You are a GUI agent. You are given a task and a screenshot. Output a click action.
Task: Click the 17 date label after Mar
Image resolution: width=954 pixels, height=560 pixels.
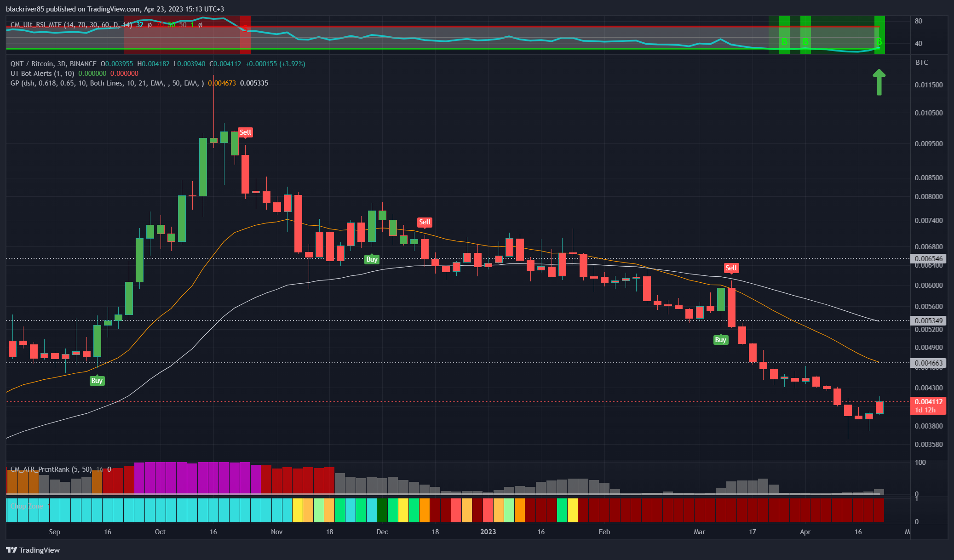point(752,532)
